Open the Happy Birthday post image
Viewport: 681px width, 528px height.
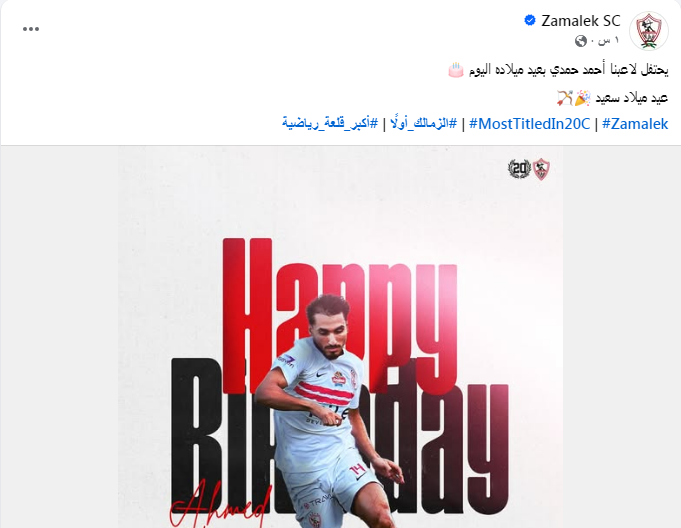(x=340, y=337)
